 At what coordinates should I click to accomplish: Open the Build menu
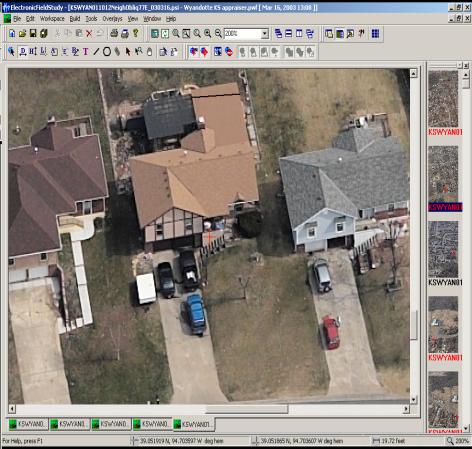click(75, 19)
